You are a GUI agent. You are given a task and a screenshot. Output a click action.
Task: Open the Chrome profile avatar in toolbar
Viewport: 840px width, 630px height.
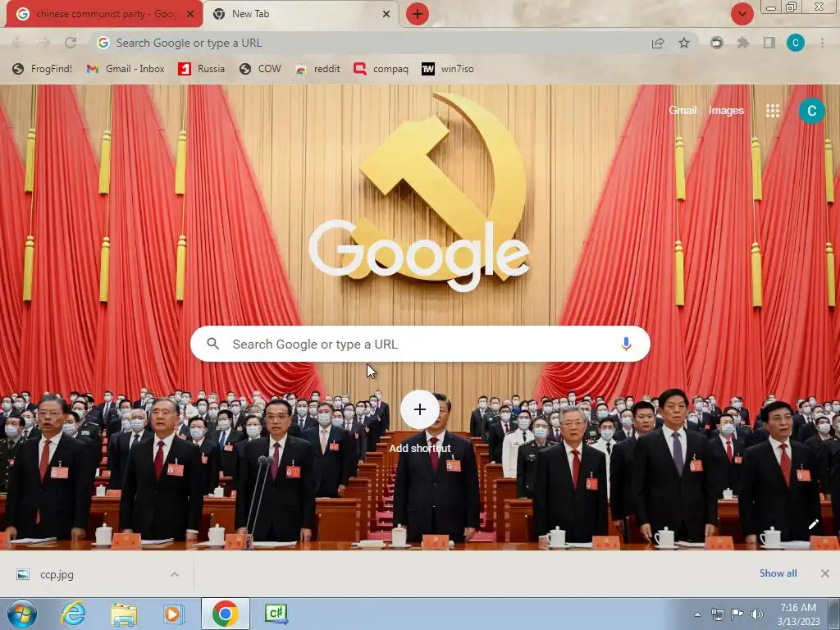click(796, 43)
